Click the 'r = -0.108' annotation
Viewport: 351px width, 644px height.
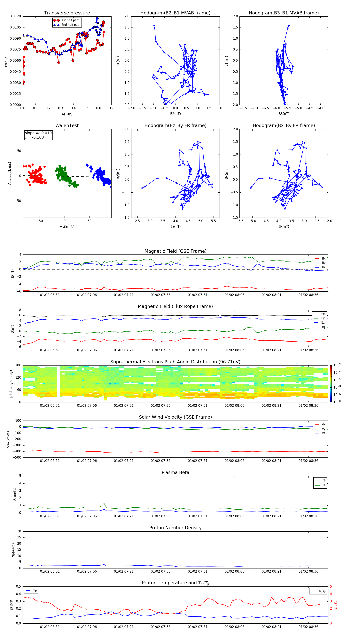tap(35, 137)
